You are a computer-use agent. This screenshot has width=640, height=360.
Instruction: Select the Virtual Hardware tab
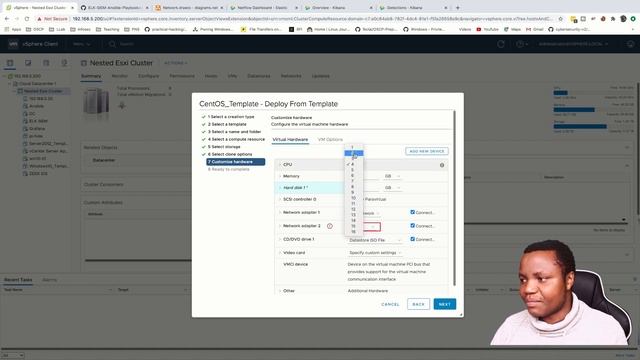(290, 140)
